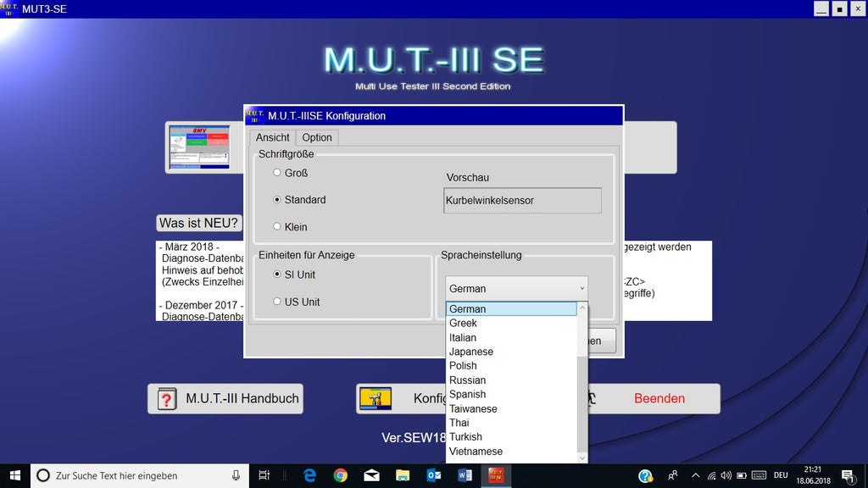This screenshot has height=488, width=868.
Task: Click the help question mark tray icon
Action: click(645, 476)
